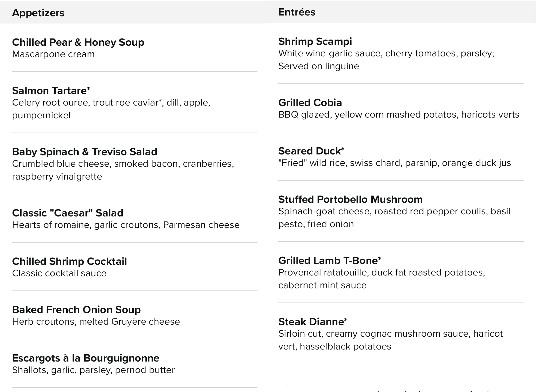Select the Seared Duck entrée
Image resolution: width=539 pixels, height=392 pixels.
[311, 151]
